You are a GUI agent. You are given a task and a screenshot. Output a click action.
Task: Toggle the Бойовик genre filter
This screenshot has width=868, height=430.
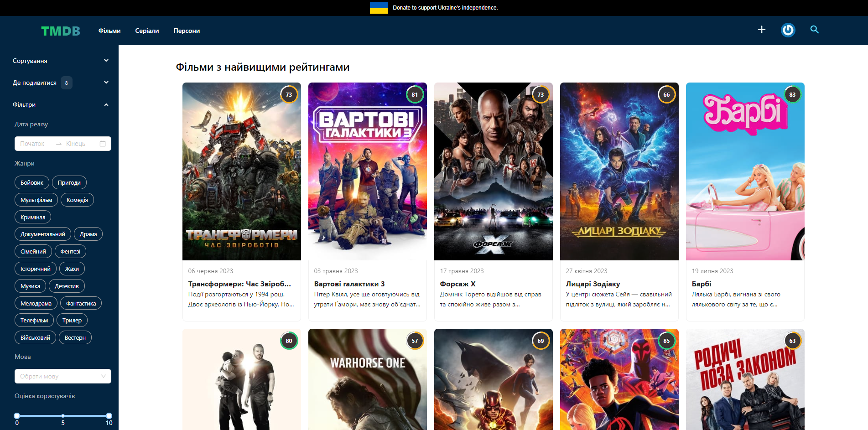tap(32, 182)
